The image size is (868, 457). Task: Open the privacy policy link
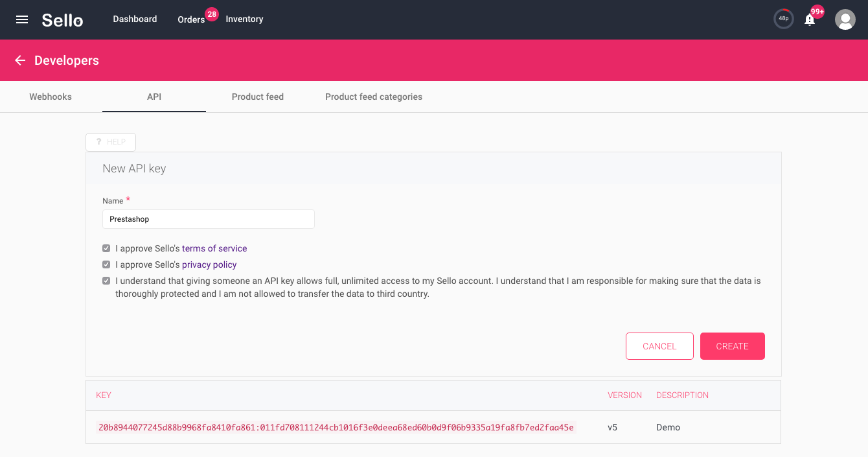209,264
